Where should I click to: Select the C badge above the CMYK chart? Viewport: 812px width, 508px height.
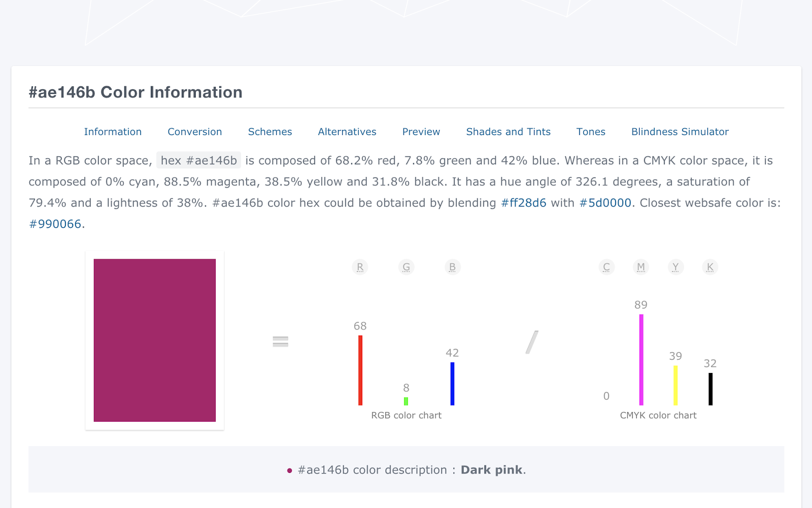pyautogui.click(x=606, y=267)
